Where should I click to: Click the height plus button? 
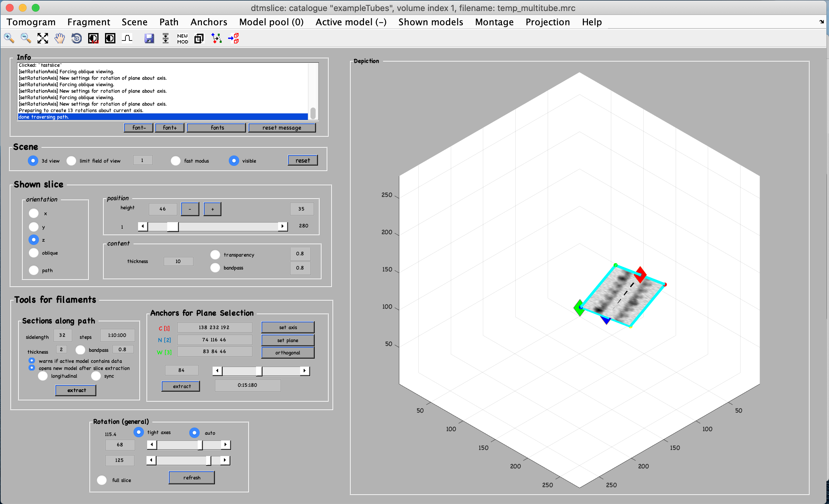pyautogui.click(x=213, y=209)
